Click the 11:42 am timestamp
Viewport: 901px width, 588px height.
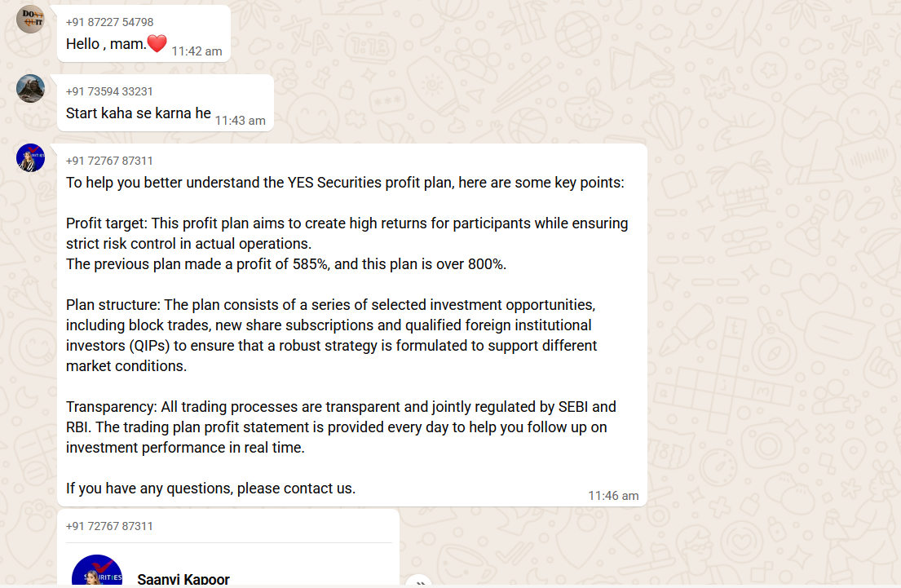pos(197,51)
